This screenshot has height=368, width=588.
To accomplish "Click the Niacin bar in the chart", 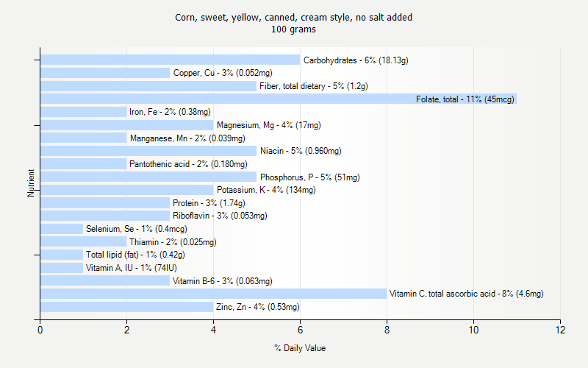I will coord(148,151).
